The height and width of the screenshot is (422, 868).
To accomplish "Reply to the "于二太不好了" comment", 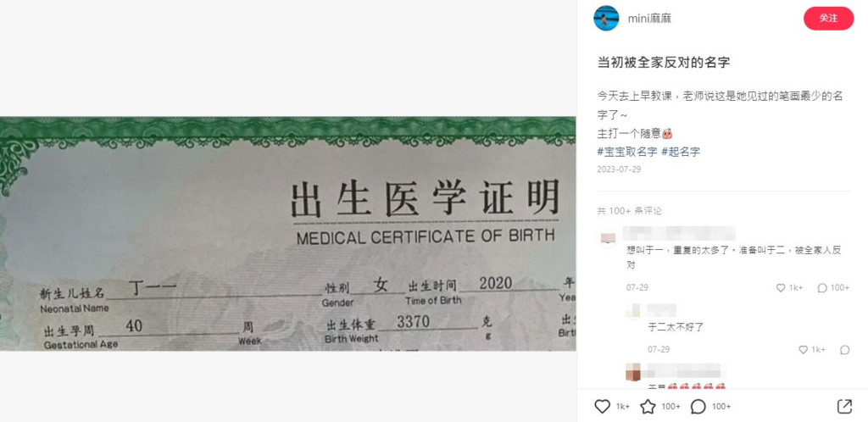I will point(845,349).
